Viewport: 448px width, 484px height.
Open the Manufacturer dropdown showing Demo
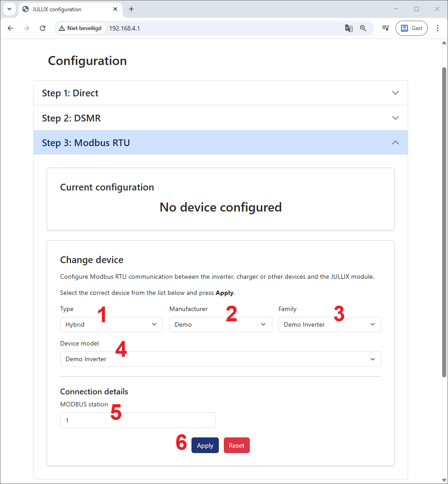[x=220, y=324]
